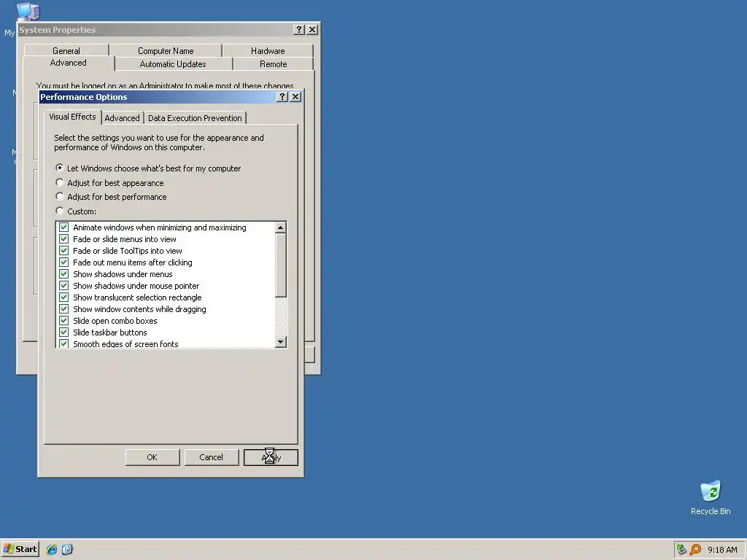This screenshot has width=747, height=560.
Task: Click the taskbar clock showing 9:18 AM
Action: tap(722, 550)
